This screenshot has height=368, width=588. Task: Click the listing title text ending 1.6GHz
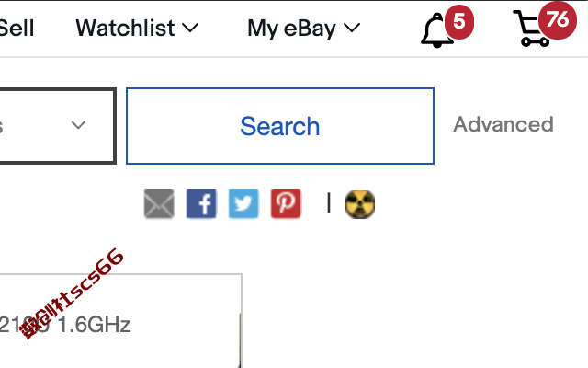(x=65, y=325)
